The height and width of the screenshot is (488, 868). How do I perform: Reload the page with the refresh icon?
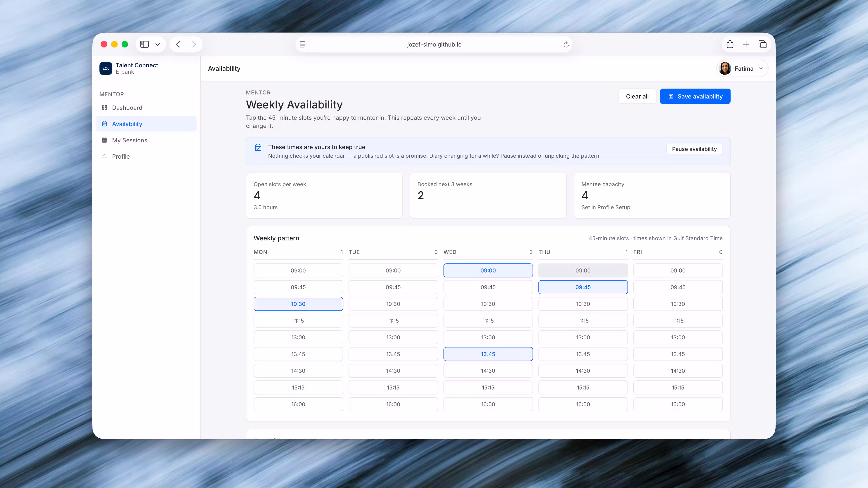566,45
